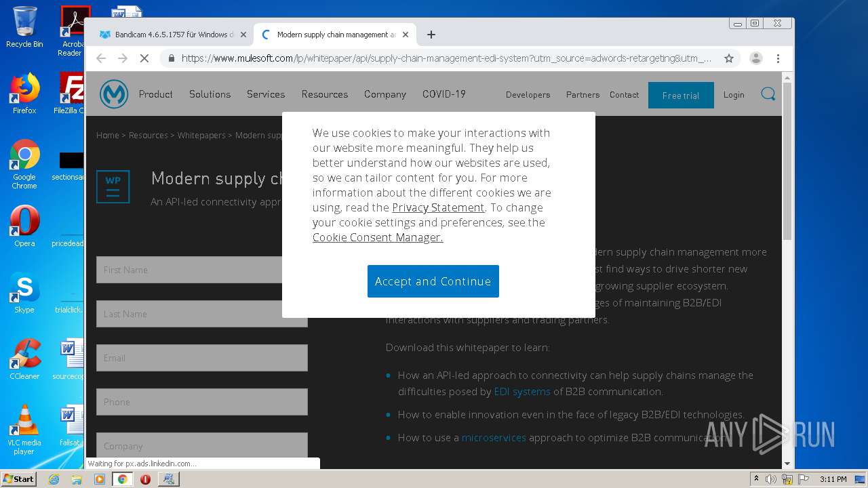Screen dimensions: 868x488
Task: Open Internet Explorer from the taskbar
Action: pos(54,479)
